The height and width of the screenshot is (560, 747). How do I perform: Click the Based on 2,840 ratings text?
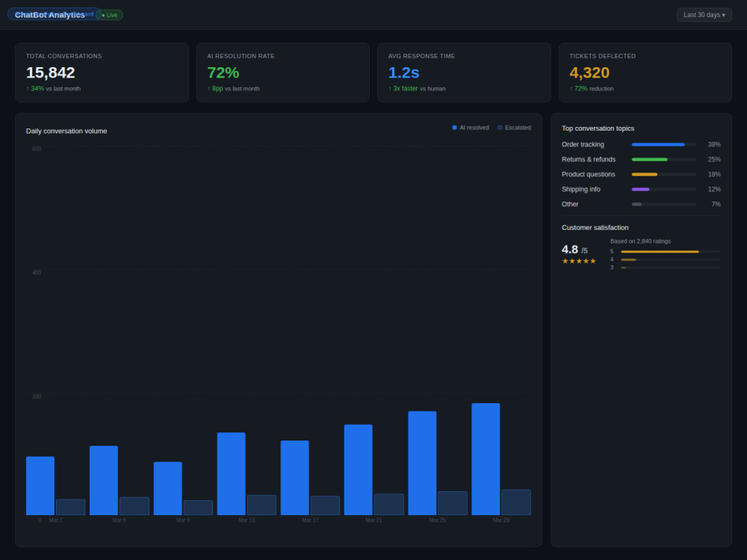(640, 241)
